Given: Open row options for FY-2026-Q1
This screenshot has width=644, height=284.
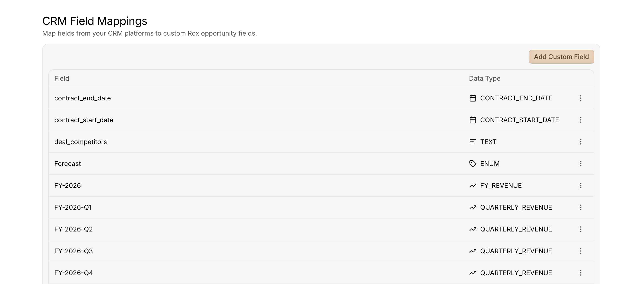Looking at the screenshot, I should (581, 207).
